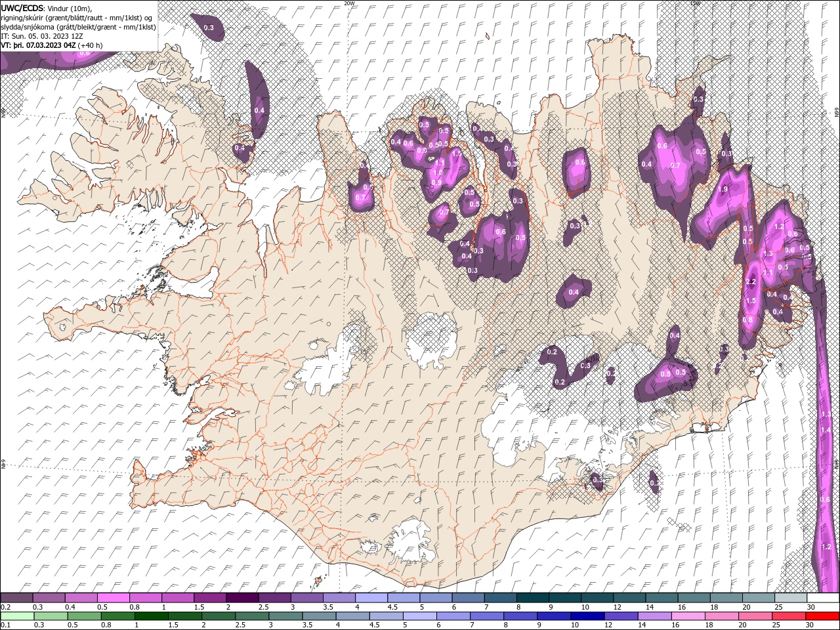840x630 pixels.
Task: Click the '0.1' label in the rain legend
Action: (6, 625)
